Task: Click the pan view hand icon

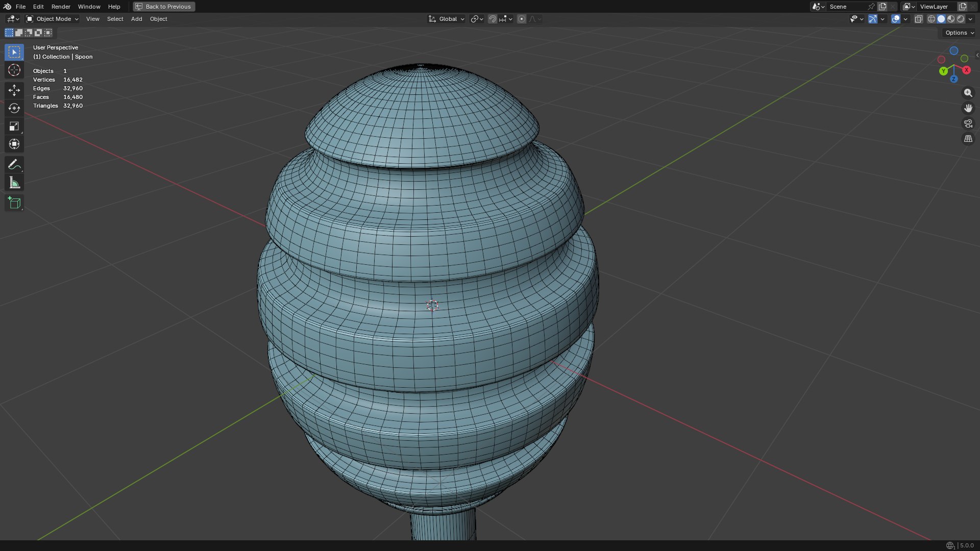Action: click(x=968, y=108)
